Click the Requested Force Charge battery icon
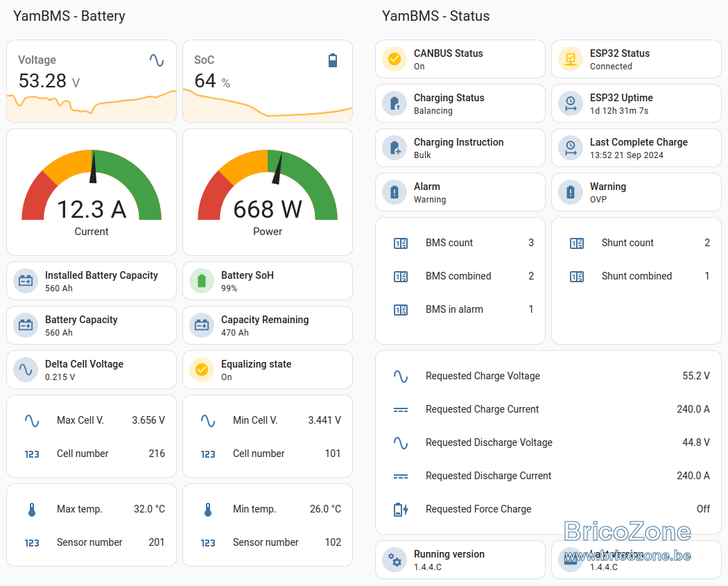The image size is (728, 586). tap(401, 510)
